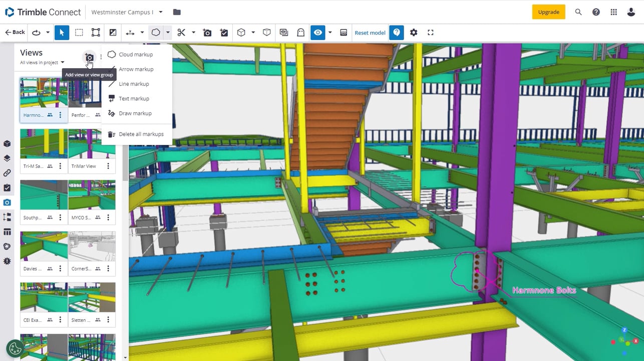The width and height of the screenshot is (644, 361).
Task: Open three-dot menu for TriMar View
Action: (x=108, y=166)
